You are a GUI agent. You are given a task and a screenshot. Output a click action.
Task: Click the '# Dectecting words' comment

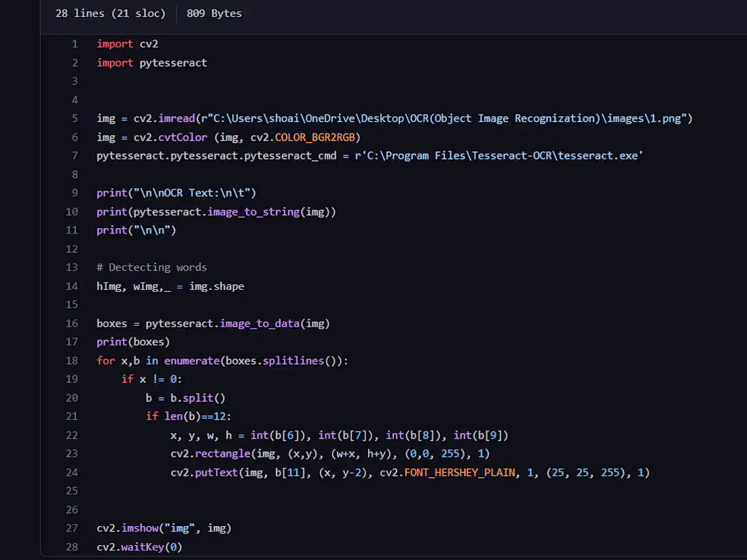coord(152,267)
